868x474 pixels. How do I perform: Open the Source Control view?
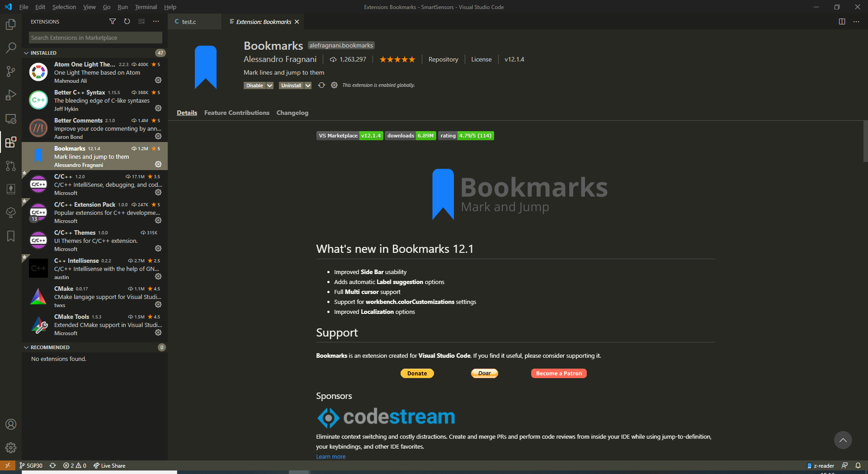click(x=11, y=71)
